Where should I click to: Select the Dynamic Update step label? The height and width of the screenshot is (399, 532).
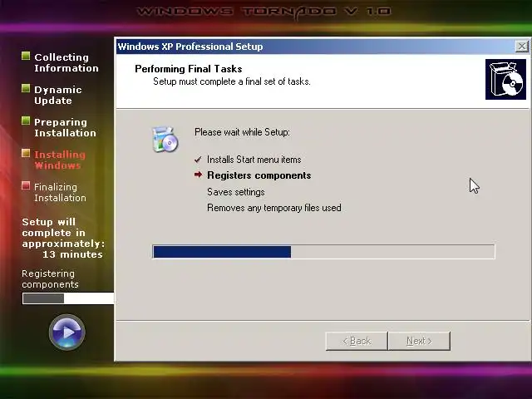tap(58, 95)
